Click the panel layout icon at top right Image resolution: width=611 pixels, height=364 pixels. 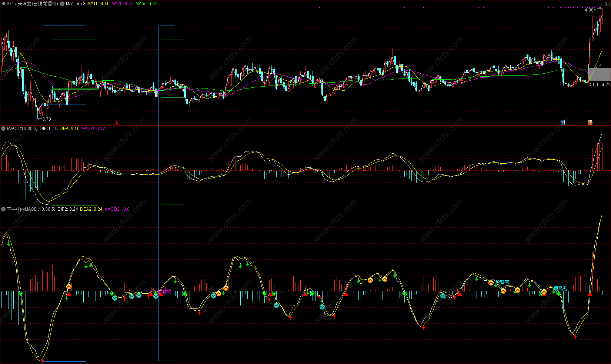click(x=607, y=4)
